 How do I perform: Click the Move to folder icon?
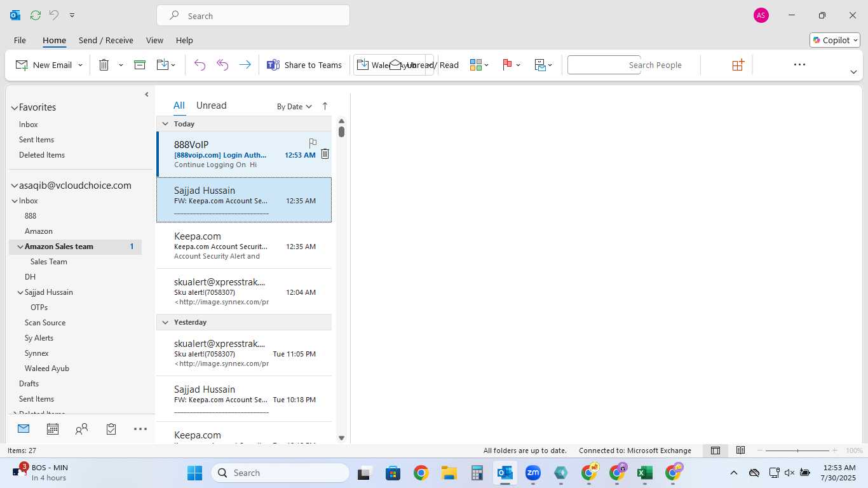coord(162,65)
